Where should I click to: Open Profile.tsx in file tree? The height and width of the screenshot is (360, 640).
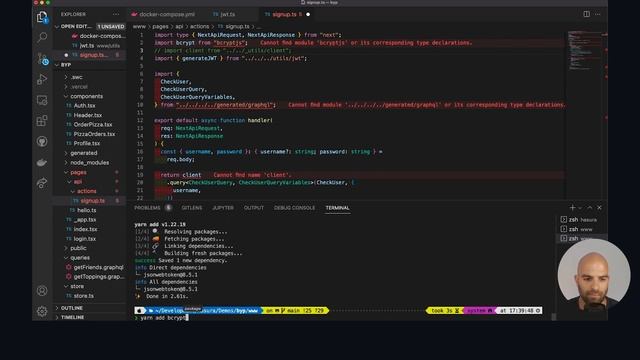89,143
